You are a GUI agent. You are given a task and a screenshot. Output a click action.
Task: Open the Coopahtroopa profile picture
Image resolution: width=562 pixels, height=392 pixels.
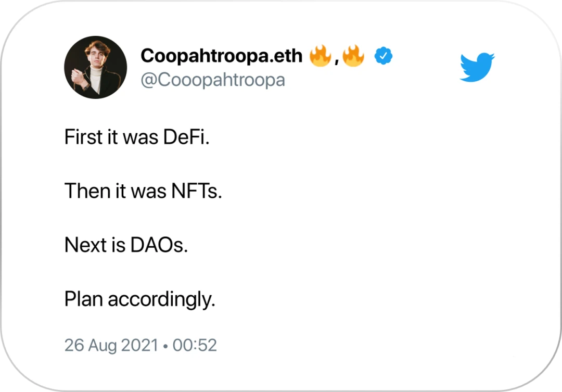pyautogui.click(x=95, y=67)
